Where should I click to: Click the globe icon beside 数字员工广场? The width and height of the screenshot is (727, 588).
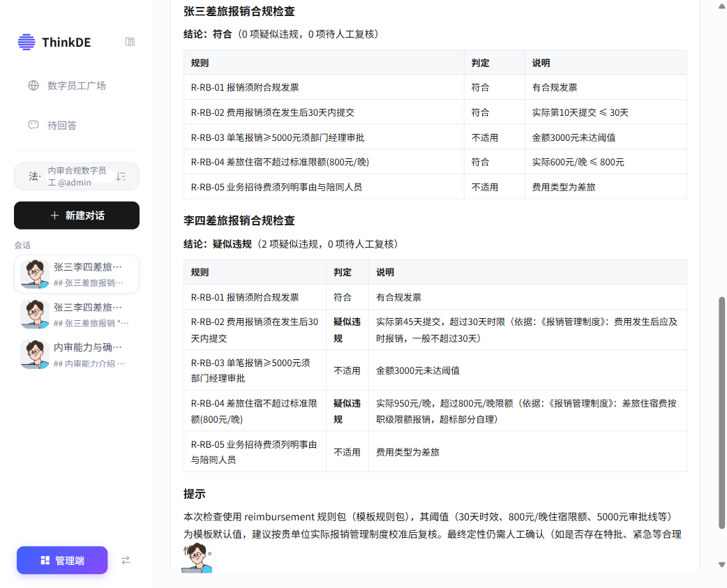pyautogui.click(x=33, y=86)
